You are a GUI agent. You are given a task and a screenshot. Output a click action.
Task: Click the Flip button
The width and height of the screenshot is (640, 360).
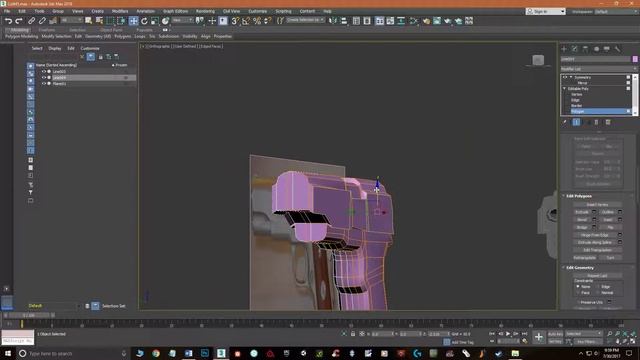(611, 227)
